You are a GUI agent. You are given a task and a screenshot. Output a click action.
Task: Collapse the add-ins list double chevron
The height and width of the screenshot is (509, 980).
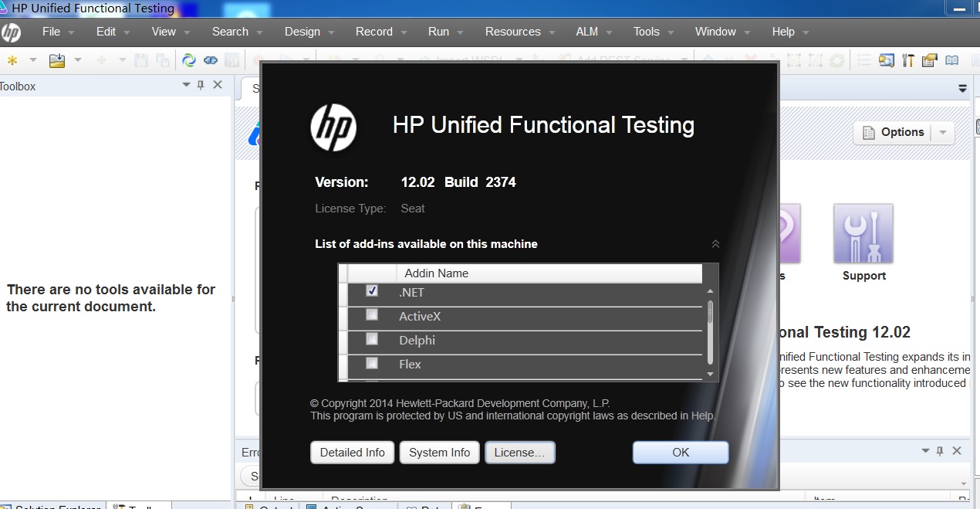pyautogui.click(x=715, y=244)
